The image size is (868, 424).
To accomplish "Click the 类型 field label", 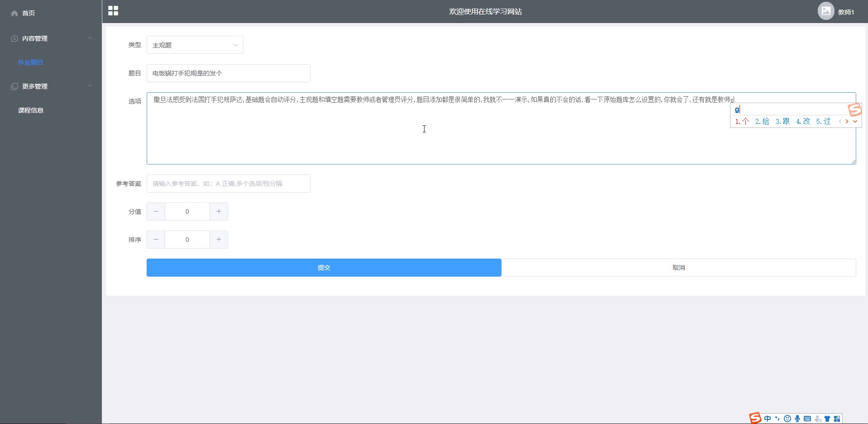I will point(135,45).
